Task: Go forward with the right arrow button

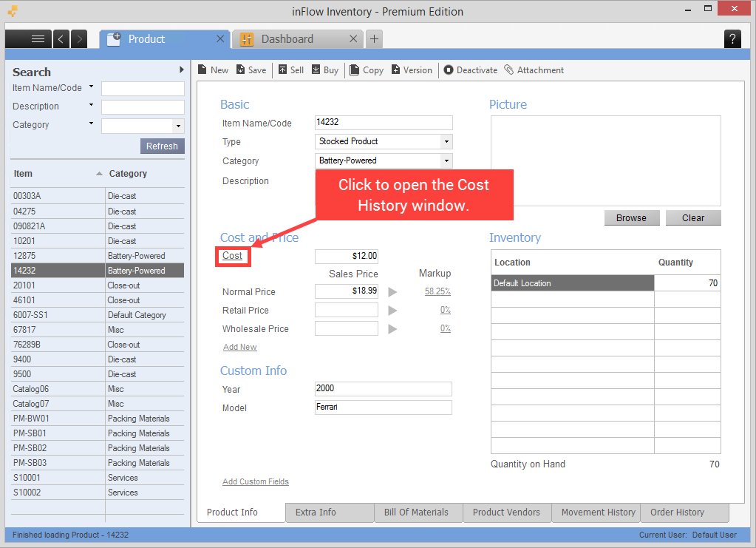Action: [x=79, y=39]
